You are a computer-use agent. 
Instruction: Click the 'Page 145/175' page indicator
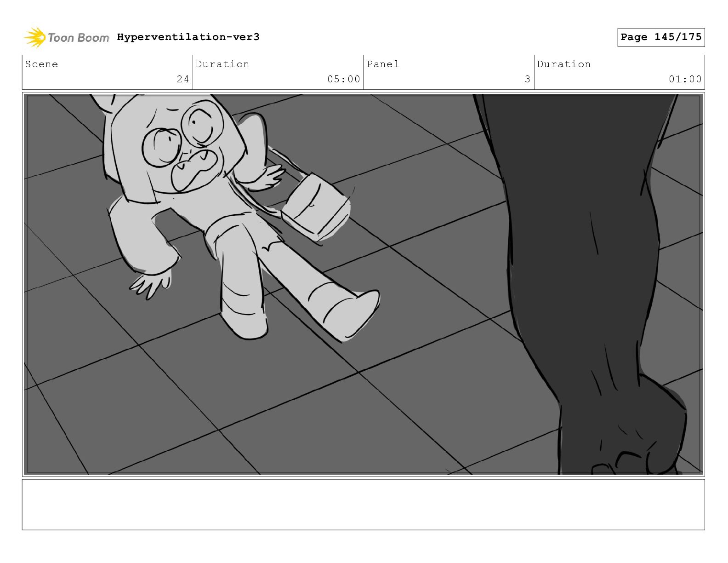661,37
